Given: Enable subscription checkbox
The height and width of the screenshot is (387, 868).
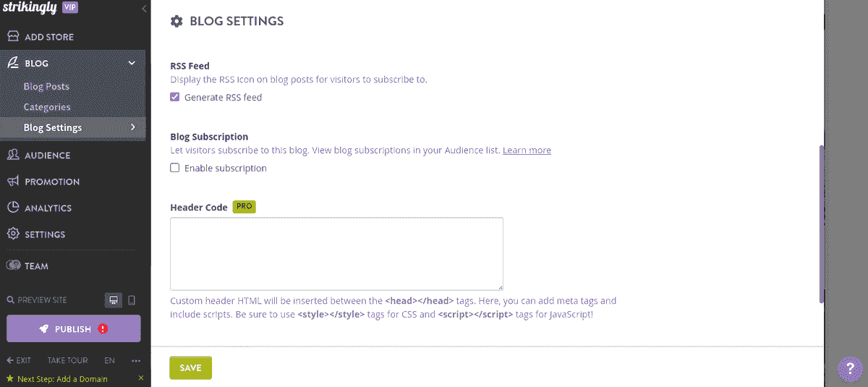Looking at the screenshot, I should point(175,168).
